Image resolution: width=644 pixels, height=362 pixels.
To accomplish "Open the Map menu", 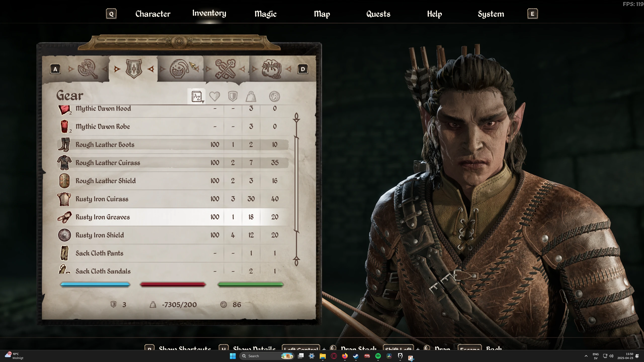I will 322,14.
